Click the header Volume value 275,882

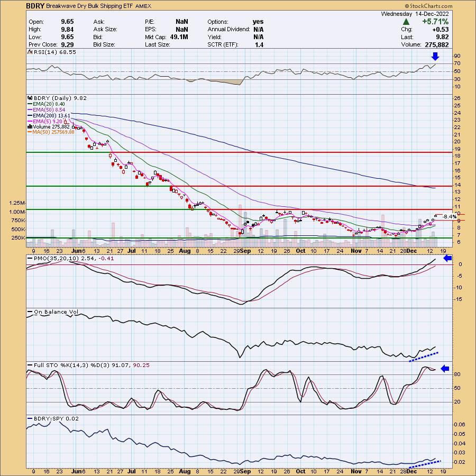436,44
